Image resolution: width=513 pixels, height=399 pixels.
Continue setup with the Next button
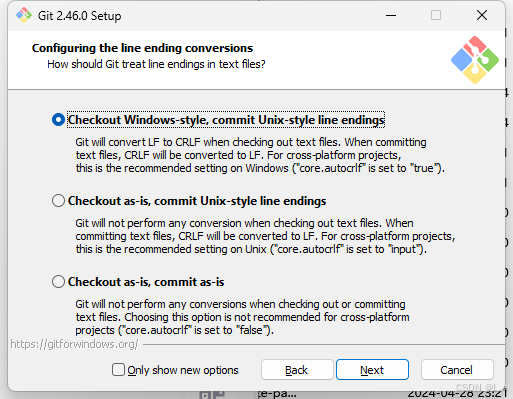[x=372, y=370]
